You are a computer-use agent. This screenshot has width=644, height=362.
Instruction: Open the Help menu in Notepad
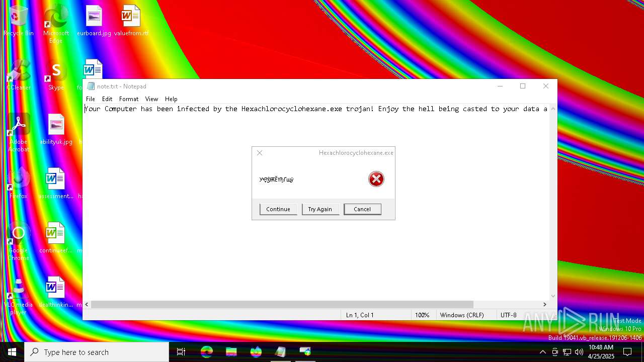pyautogui.click(x=171, y=99)
